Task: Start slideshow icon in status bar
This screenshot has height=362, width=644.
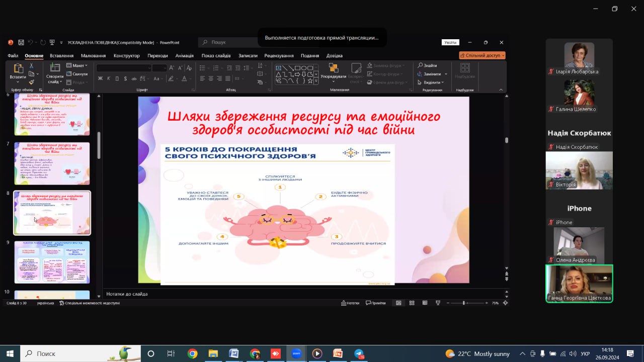Action: click(x=438, y=303)
